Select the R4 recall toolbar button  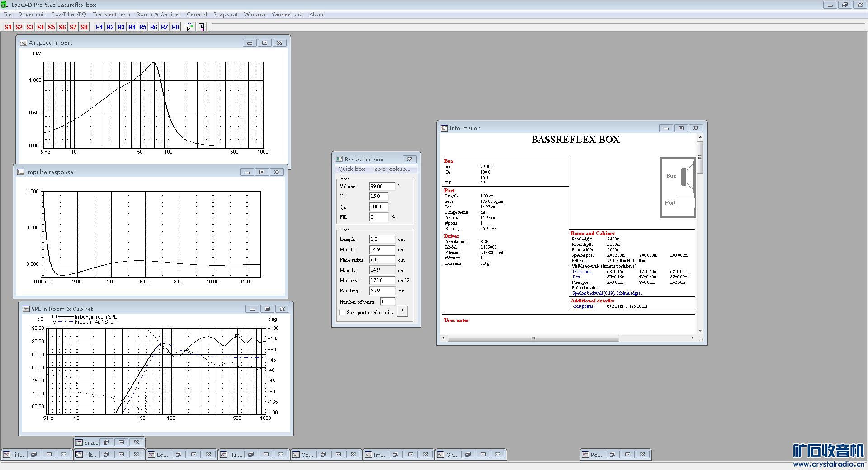(132, 27)
